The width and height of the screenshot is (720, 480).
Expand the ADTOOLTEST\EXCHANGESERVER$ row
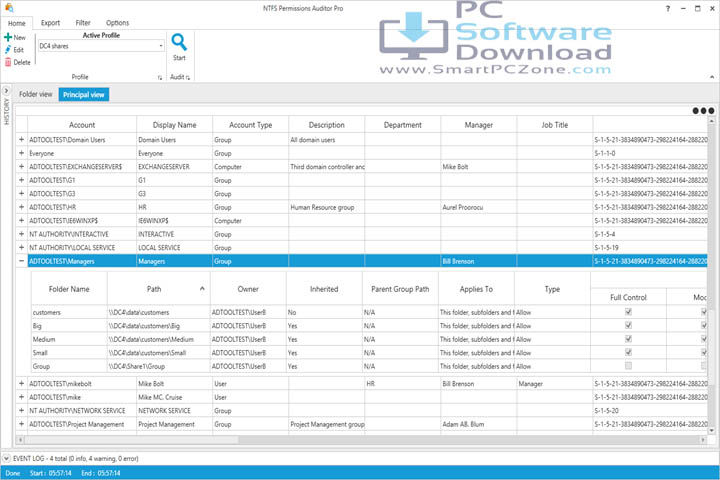(22, 166)
